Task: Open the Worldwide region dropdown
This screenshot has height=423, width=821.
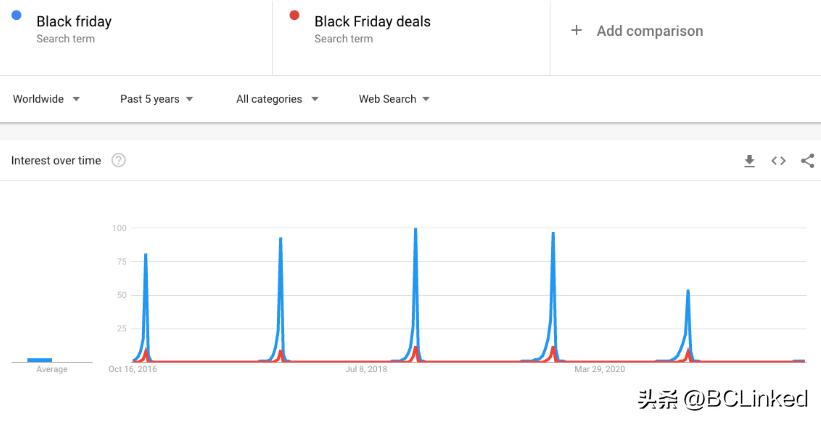Action: 46,99
